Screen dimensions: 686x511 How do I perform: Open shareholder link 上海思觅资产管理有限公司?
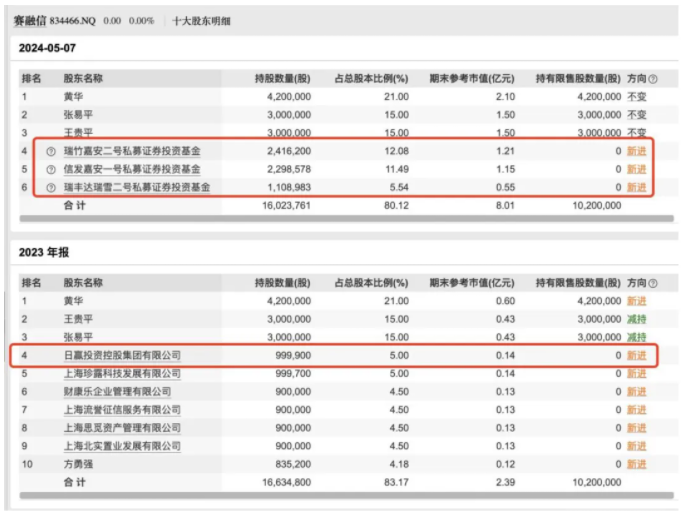pyautogui.click(x=122, y=428)
